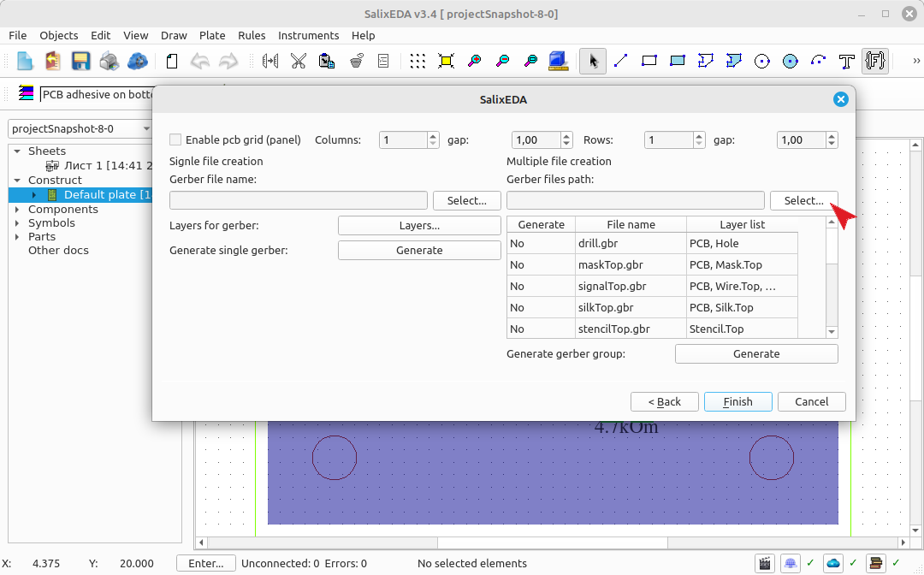Collapse the Sheets tree node
The width and height of the screenshot is (924, 575).
click(17, 151)
